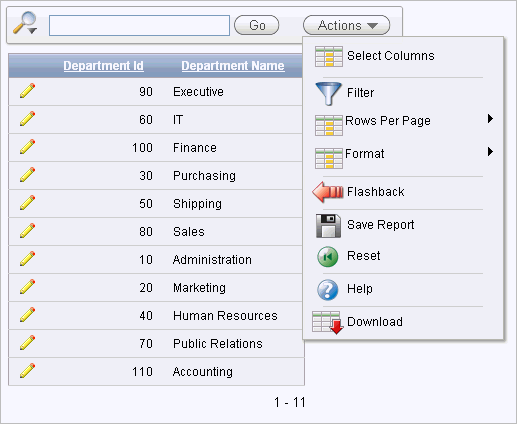The height and width of the screenshot is (424, 517).
Task: Choose Select Columns from Actions menu
Action: click(391, 55)
